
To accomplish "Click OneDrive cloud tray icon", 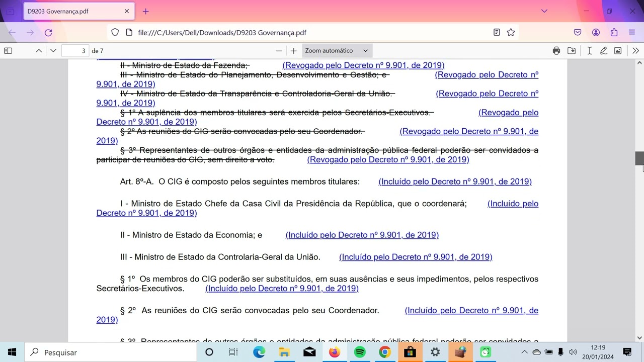I will tap(536, 352).
